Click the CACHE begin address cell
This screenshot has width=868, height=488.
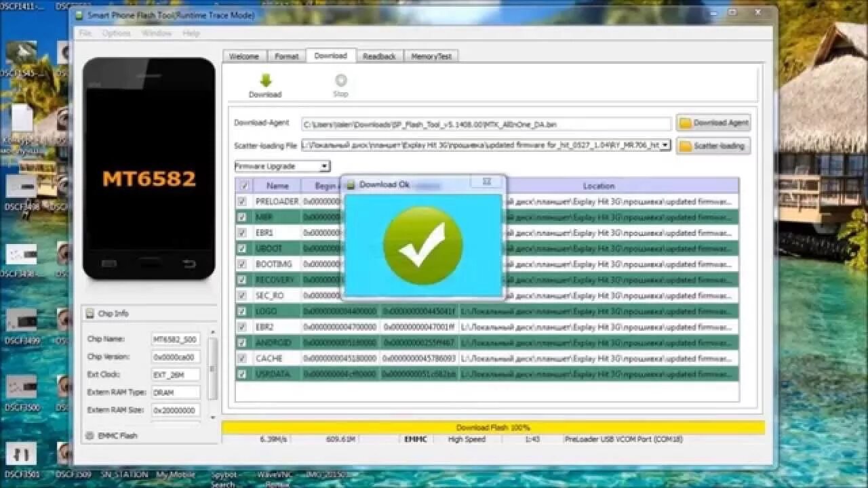340,358
